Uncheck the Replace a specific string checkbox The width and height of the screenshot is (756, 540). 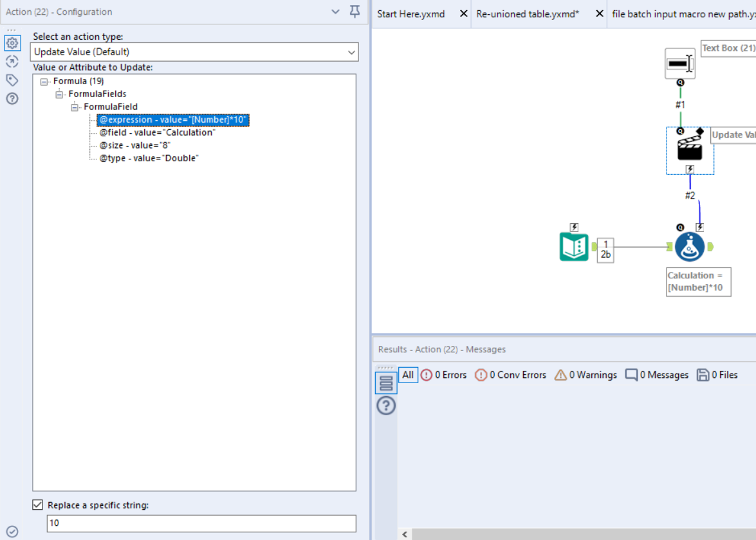(x=35, y=505)
